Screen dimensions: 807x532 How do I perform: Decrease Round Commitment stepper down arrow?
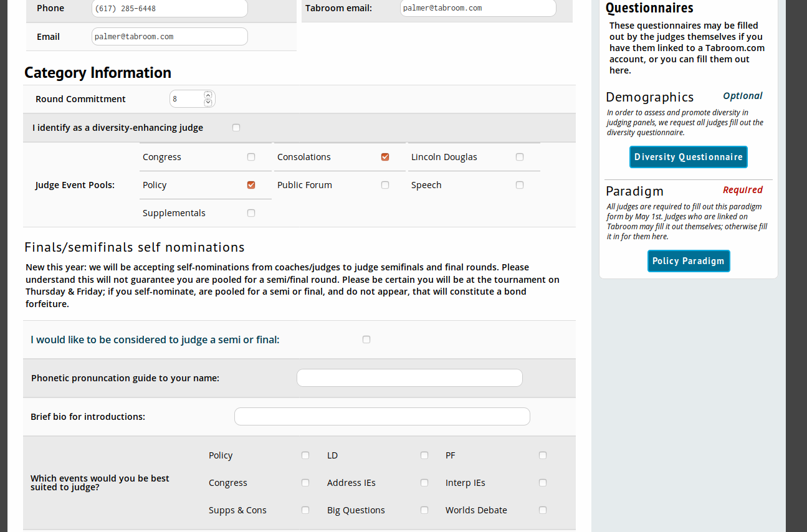(x=208, y=103)
